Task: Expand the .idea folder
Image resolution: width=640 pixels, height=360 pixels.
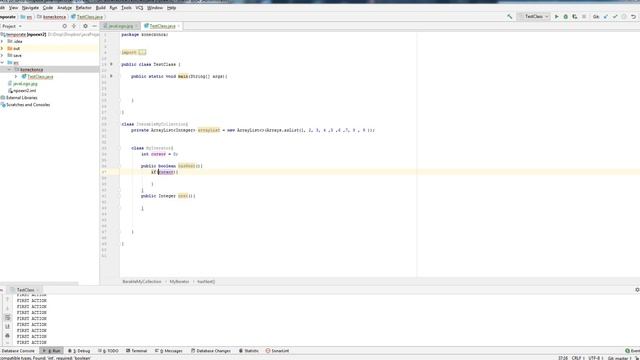Action: [2, 41]
